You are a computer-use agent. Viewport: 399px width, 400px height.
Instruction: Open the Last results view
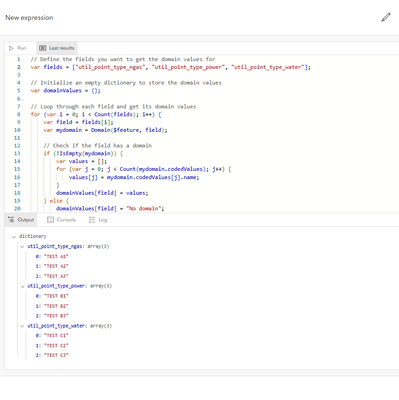coord(57,48)
